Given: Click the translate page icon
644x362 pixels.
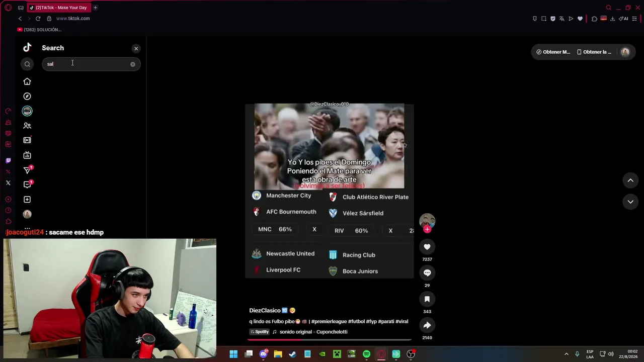Looking at the screenshot, I should click(x=562, y=19).
